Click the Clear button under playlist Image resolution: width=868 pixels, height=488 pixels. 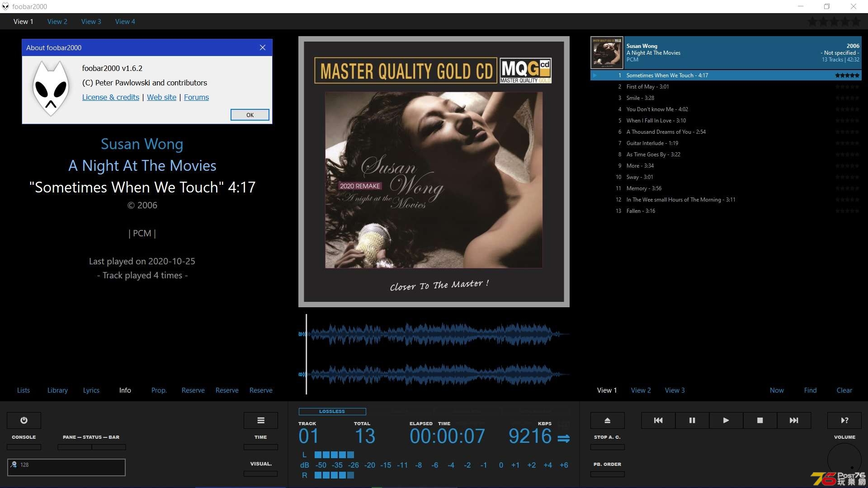(x=844, y=390)
